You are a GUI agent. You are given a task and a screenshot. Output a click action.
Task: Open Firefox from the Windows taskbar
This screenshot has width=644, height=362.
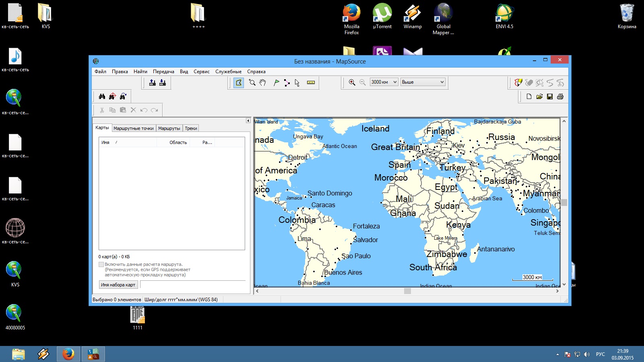tap(68, 354)
